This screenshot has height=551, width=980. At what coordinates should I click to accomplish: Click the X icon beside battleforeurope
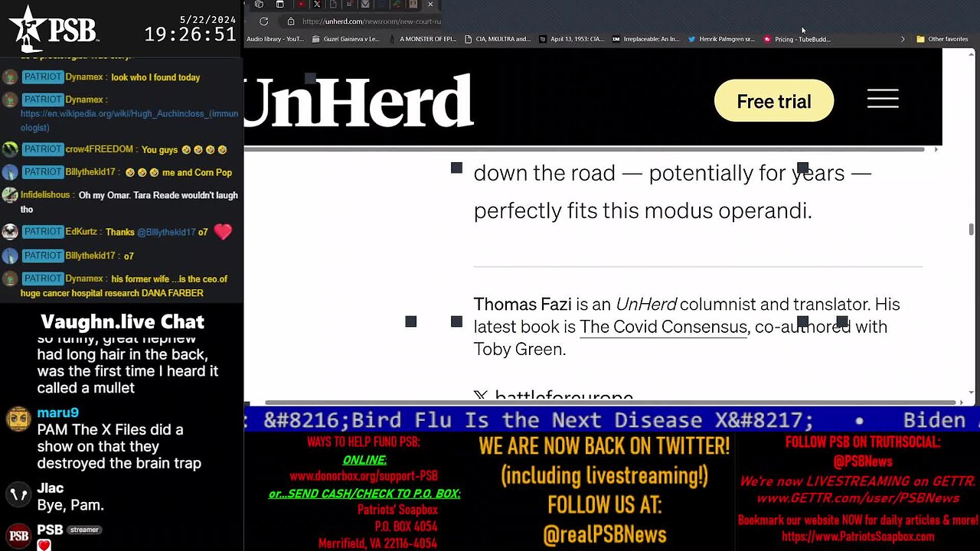[x=480, y=396]
